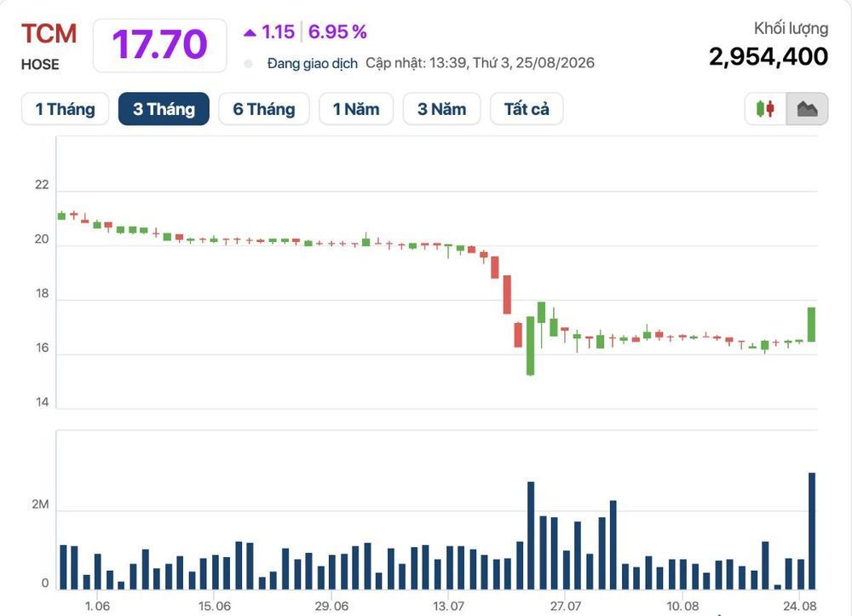Select the 3 Tháng time range
The height and width of the screenshot is (616, 852).
(164, 109)
